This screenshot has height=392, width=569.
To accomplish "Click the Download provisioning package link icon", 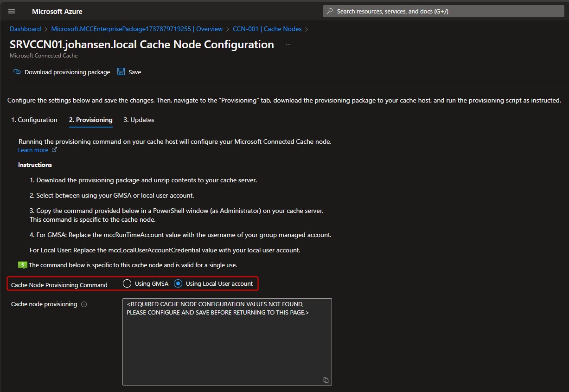I will [17, 72].
